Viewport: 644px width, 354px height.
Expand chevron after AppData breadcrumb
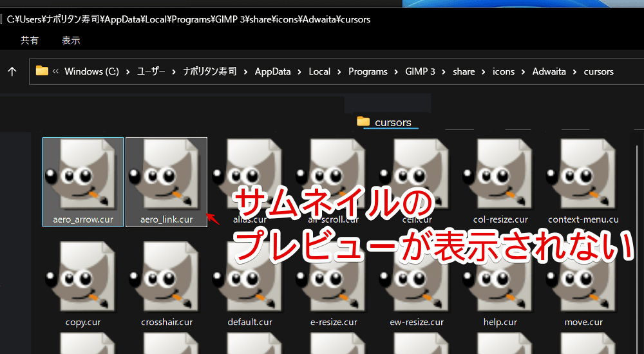[299, 72]
